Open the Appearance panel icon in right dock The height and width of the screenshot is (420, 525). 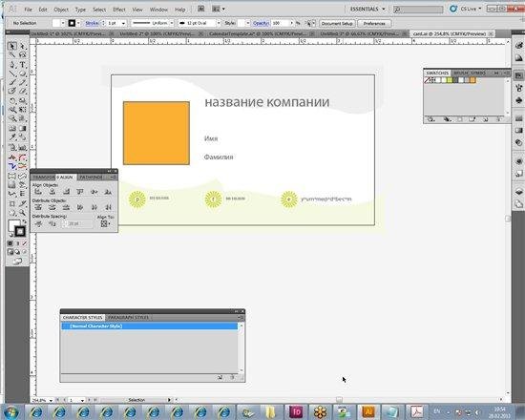click(x=518, y=161)
